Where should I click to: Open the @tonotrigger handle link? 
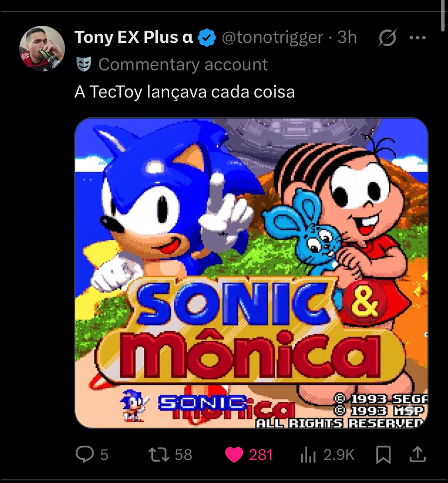(x=272, y=37)
